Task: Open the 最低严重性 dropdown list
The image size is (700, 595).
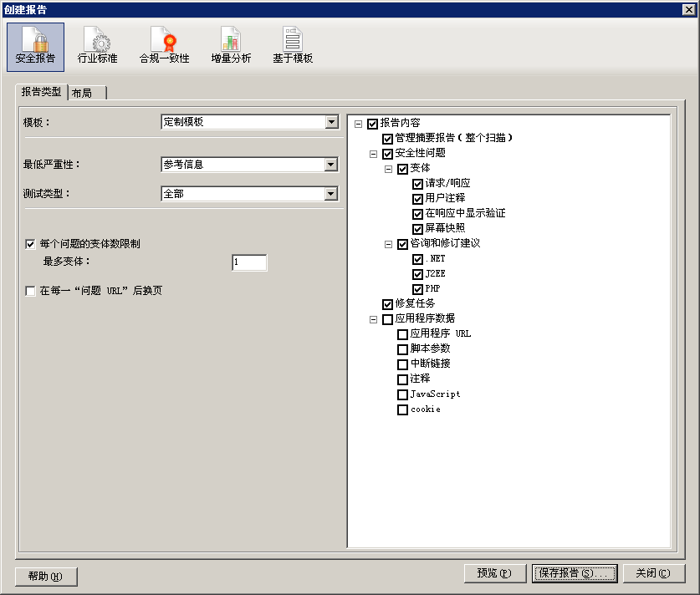Action: click(331, 165)
